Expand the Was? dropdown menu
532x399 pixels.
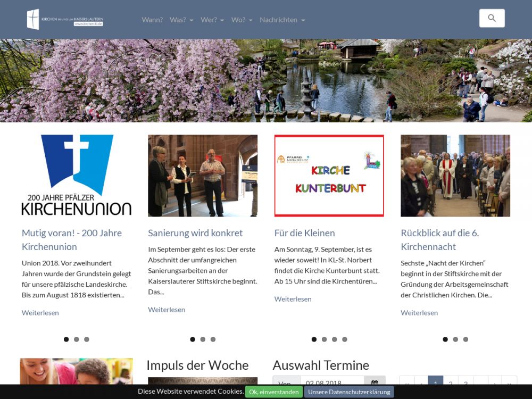click(181, 20)
